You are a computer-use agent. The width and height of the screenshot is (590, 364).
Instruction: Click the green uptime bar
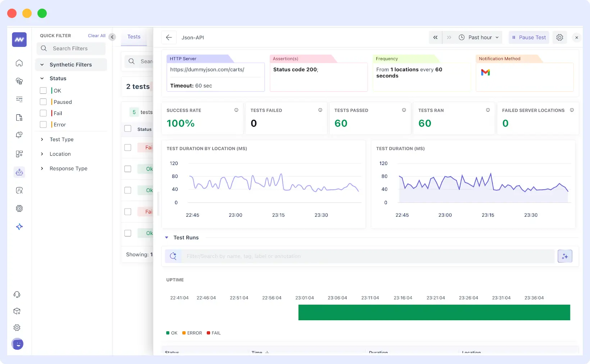(434, 312)
